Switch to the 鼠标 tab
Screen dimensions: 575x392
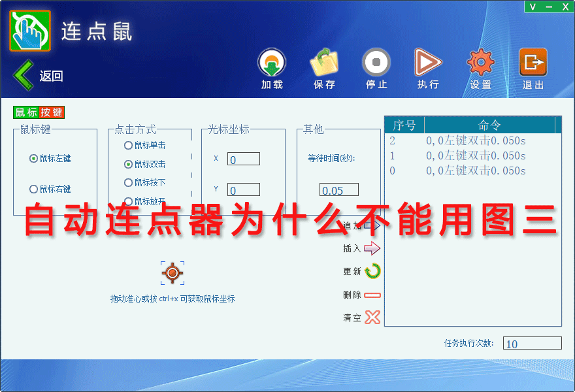26,112
